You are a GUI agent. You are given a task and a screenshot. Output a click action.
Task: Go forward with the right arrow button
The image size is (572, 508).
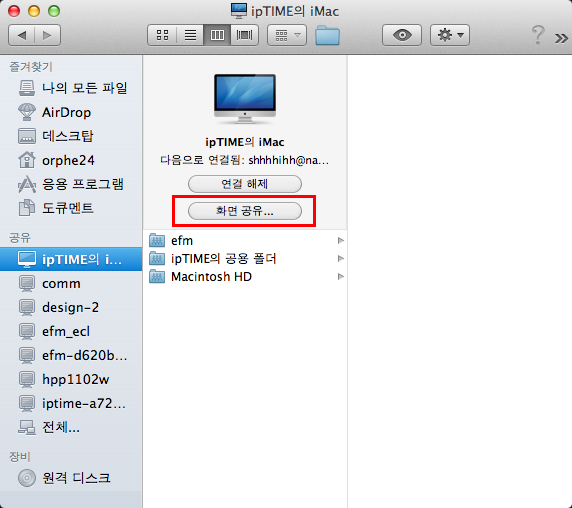tap(47, 35)
